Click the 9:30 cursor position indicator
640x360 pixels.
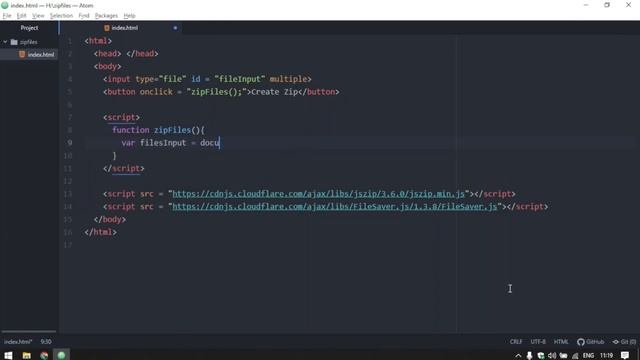46,342
